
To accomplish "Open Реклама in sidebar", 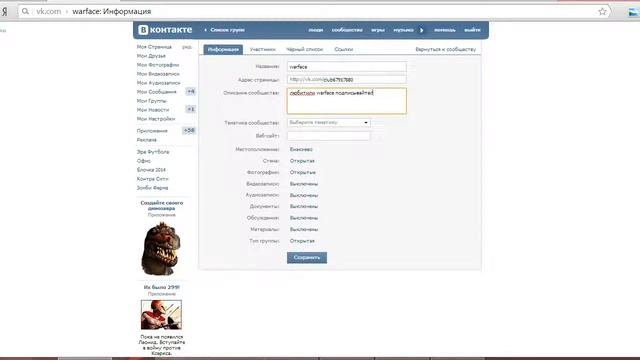I will [x=147, y=140].
